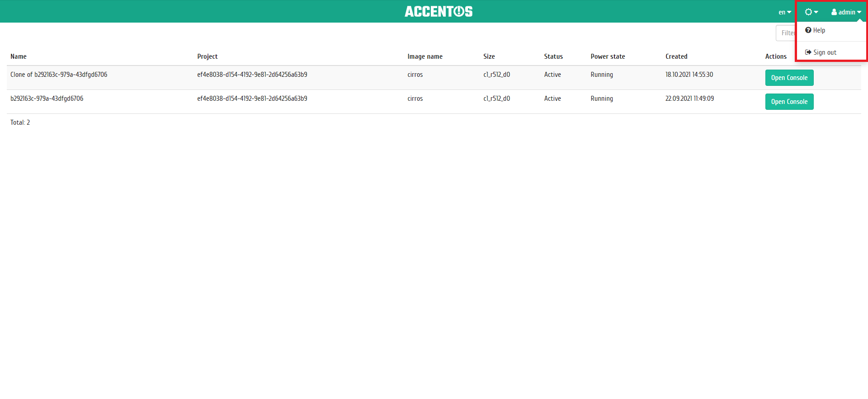Image resolution: width=868 pixels, height=399 pixels.
Task: Focus the Filter input field
Action: (x=786, y=33)
